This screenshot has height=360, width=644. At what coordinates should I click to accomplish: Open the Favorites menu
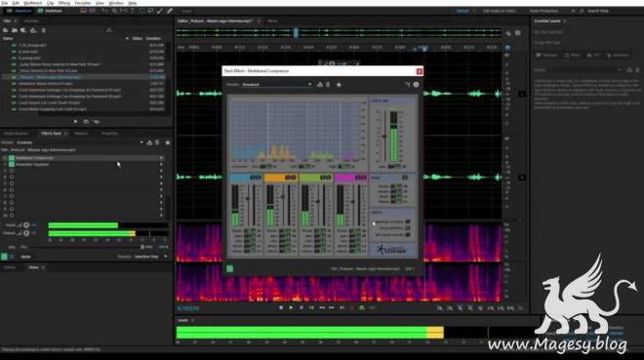(x=83, y=3)
